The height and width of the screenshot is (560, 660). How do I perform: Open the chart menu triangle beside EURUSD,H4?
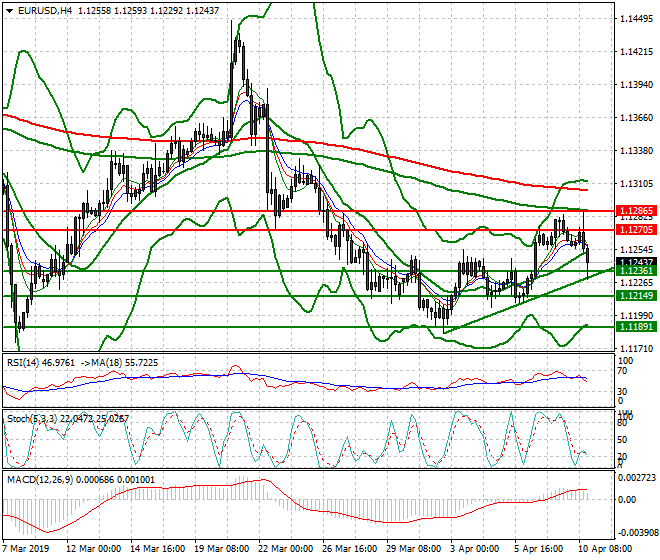coord(9,11)
